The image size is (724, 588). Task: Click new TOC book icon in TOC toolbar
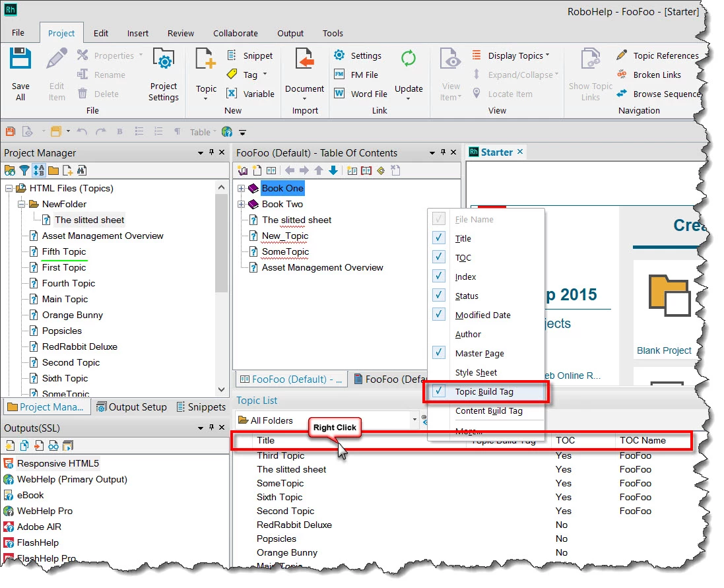pyautogui.click(x=243, y=171)
